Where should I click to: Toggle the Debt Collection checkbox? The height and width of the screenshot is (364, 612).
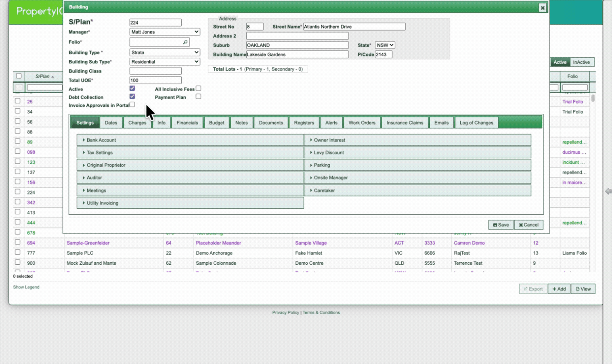(x=132, y=96)
